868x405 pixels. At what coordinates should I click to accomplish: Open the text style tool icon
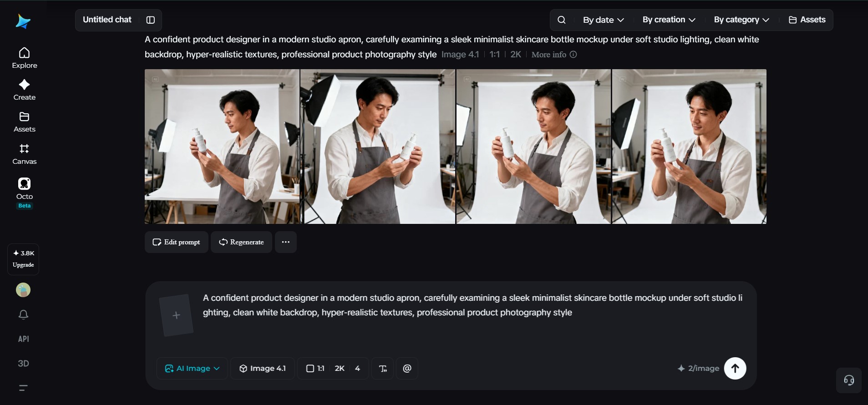point(383,369)
